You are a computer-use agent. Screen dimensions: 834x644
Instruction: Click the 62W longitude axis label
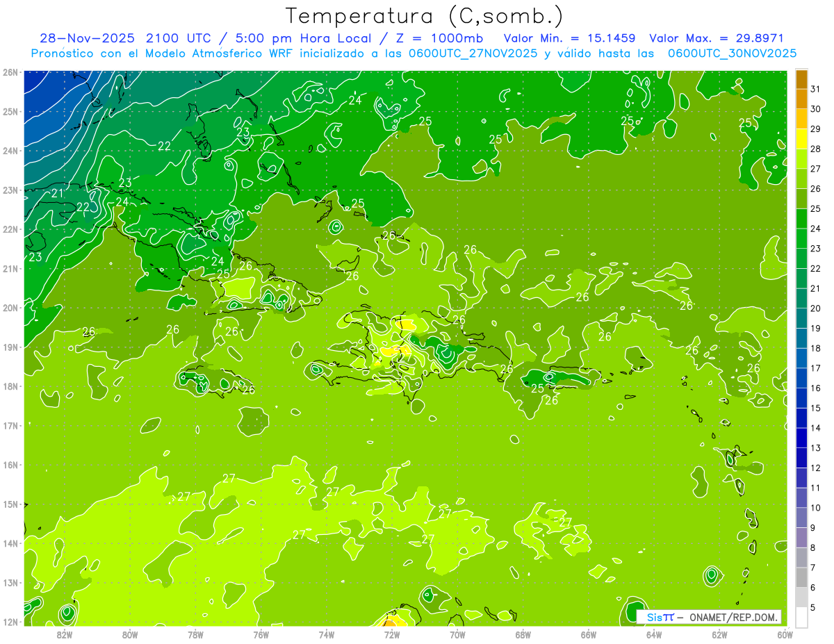point(719,635)
